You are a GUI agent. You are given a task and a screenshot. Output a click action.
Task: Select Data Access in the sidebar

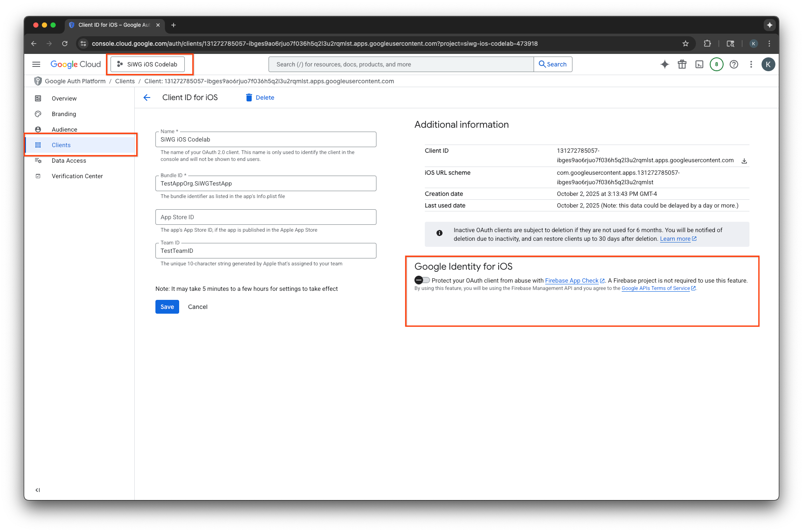(x=69, y=161)
